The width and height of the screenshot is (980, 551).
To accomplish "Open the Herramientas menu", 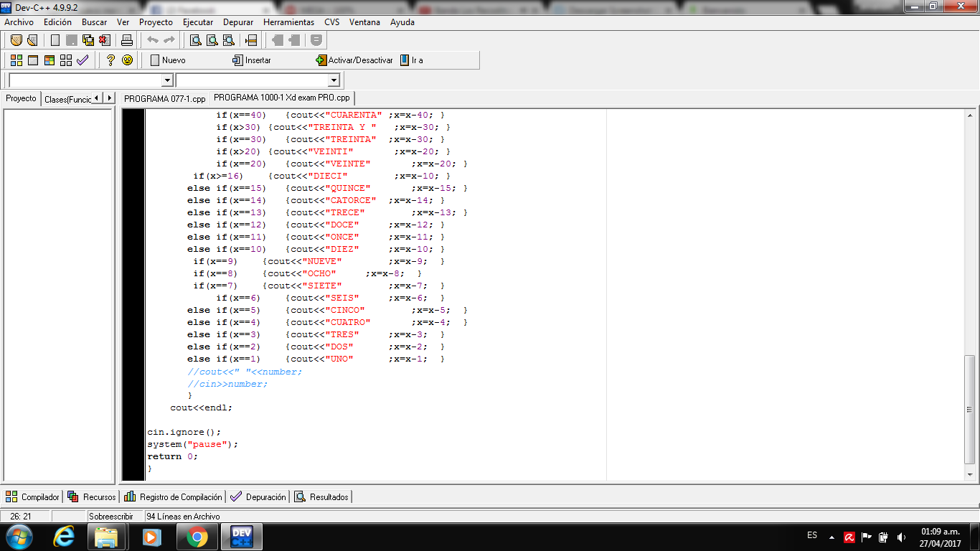I will click(288, 22).
